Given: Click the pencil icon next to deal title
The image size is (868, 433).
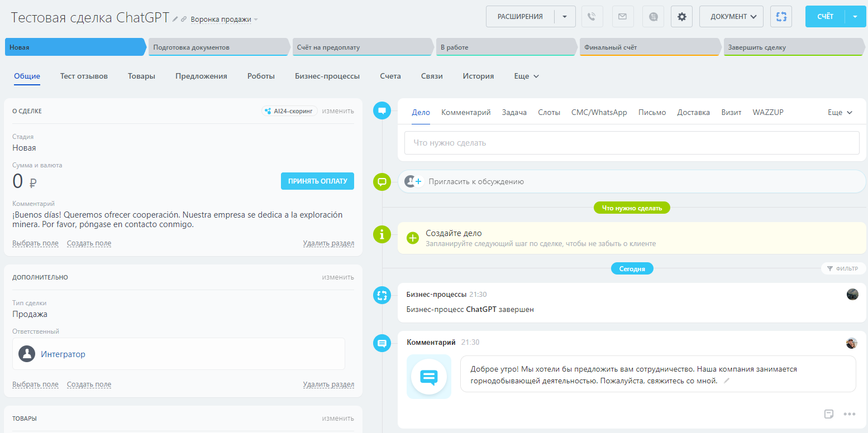Looking at the screenshot, I should (x=175, y=19).
